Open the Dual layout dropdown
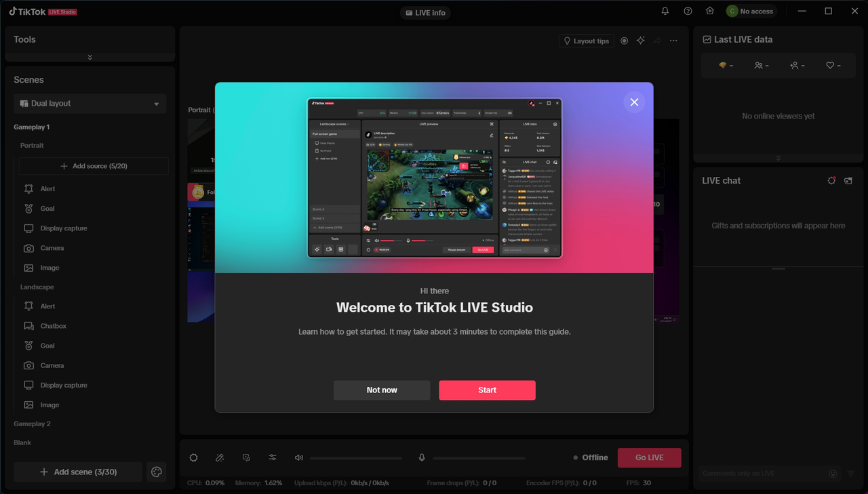868x494 pixels. 90,104
